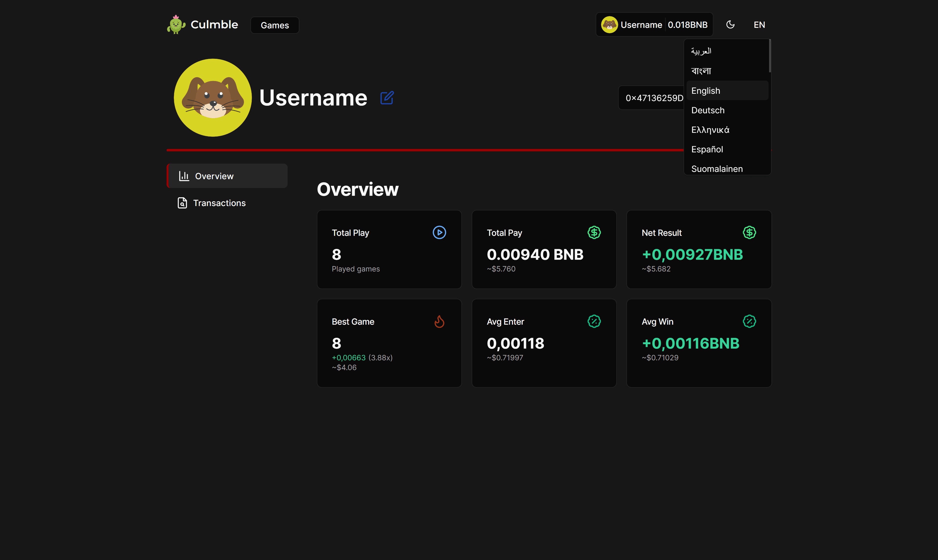
Task: Open the Username 0.018BNB account button
Action: [x=654, y=25]
